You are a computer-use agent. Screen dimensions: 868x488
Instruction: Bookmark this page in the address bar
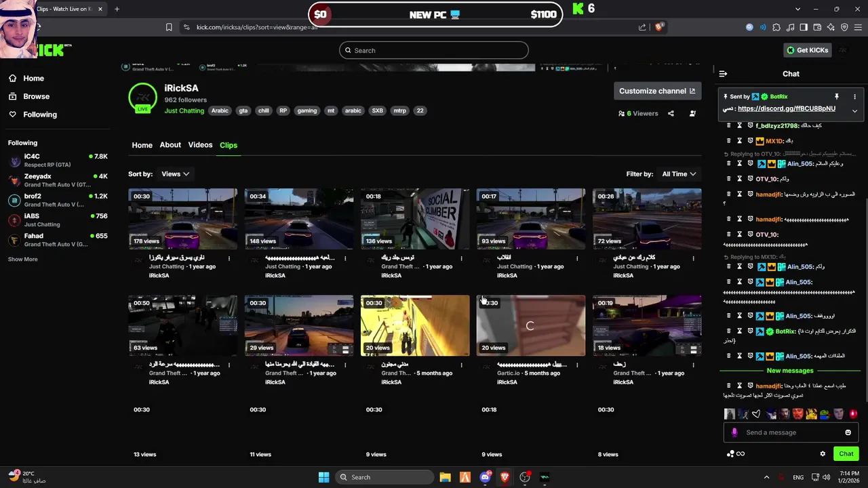(169, 27)
